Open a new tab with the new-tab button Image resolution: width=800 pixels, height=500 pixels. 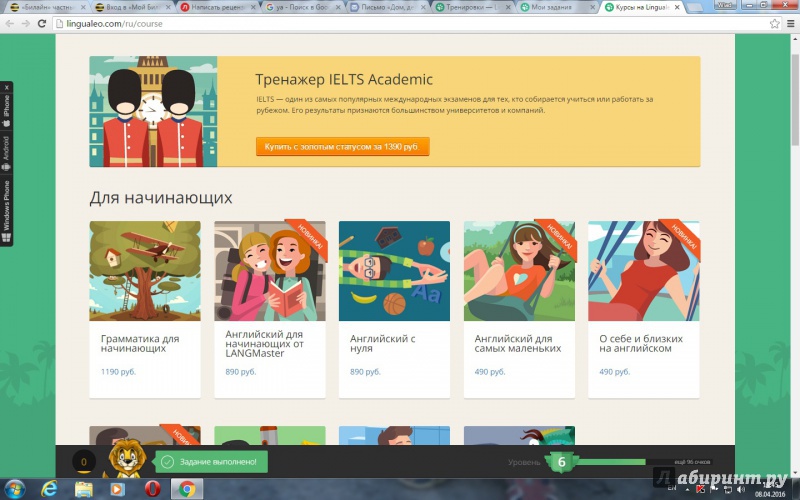pos(695,8)
